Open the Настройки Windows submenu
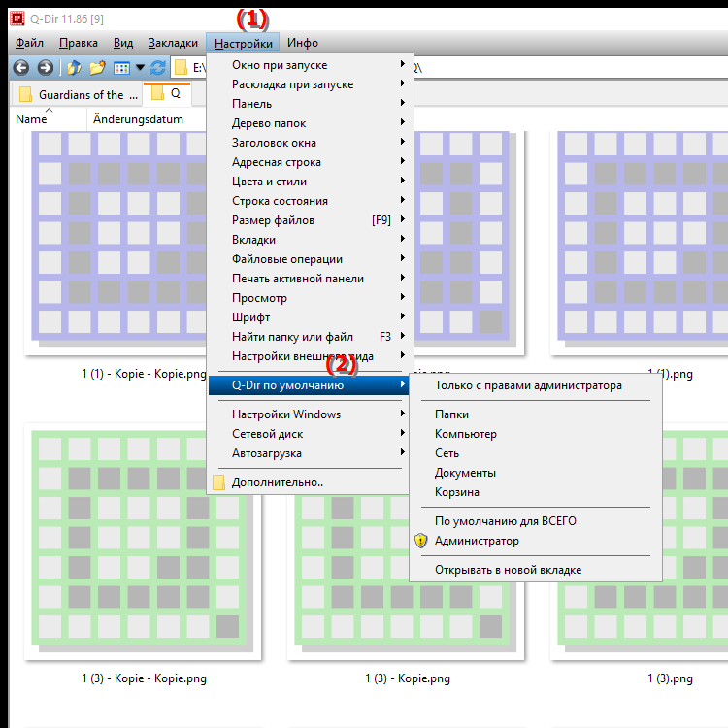 click(x=309, y=414)
